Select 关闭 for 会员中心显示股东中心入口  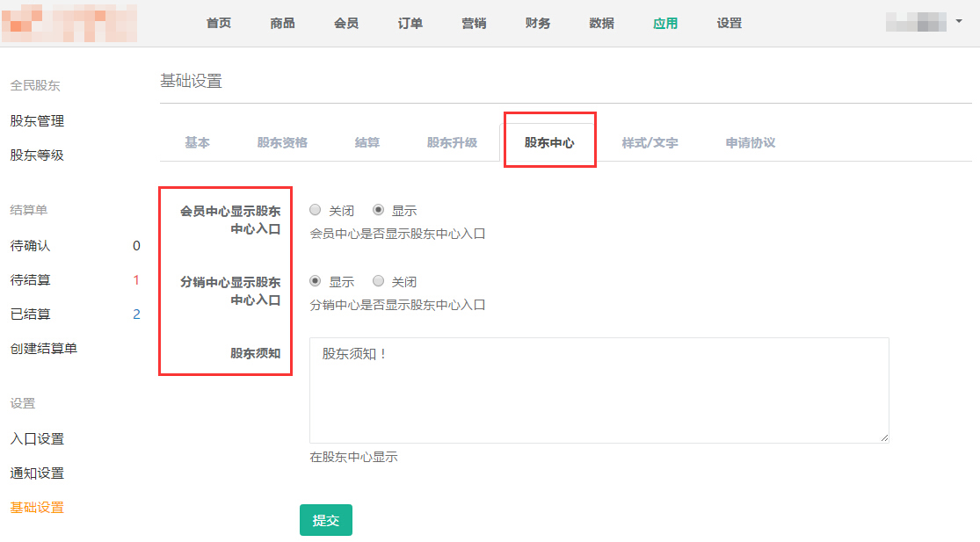[316, 211]
